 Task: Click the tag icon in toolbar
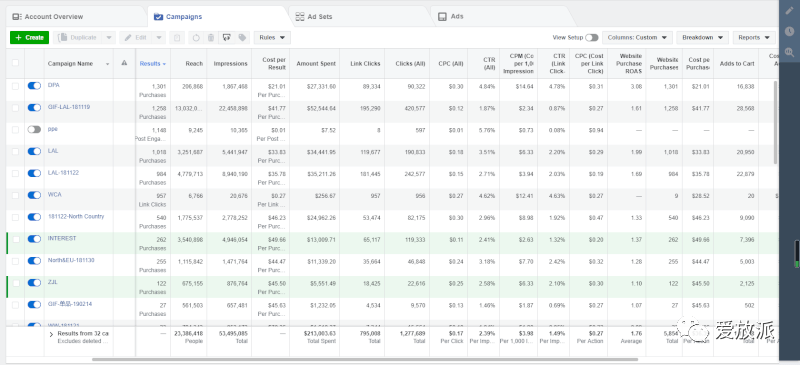tap(242, 38)
